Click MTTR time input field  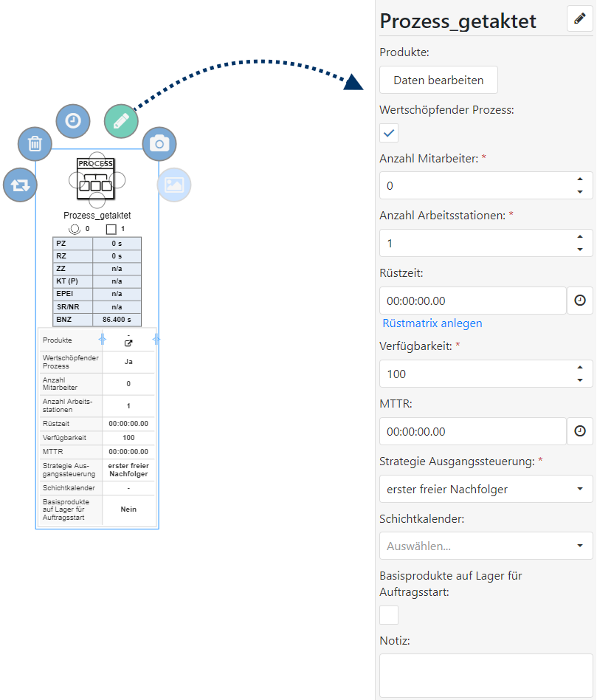coord(473,431)
